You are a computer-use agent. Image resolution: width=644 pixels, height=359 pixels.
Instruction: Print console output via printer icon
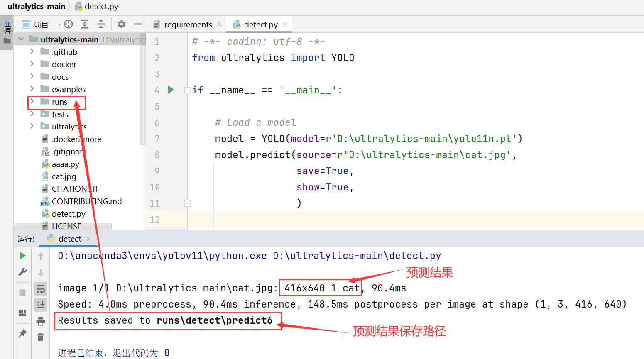40,321
